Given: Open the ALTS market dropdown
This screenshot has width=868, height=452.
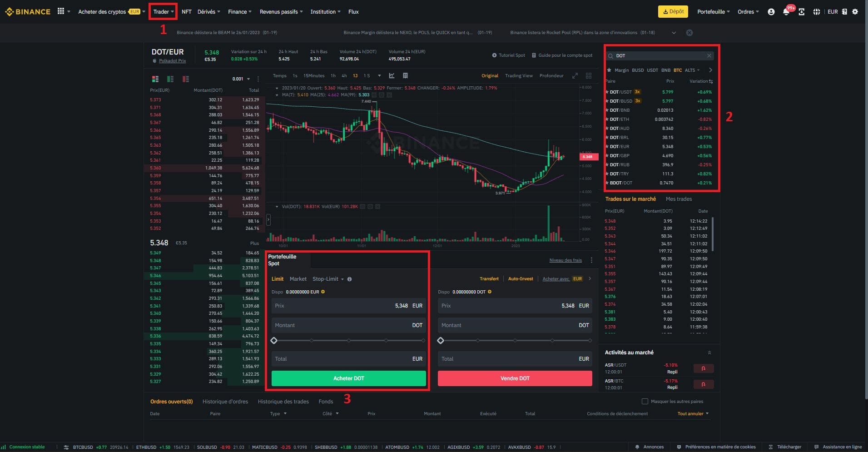Looking at the screenshot, I should coord(692,70).
